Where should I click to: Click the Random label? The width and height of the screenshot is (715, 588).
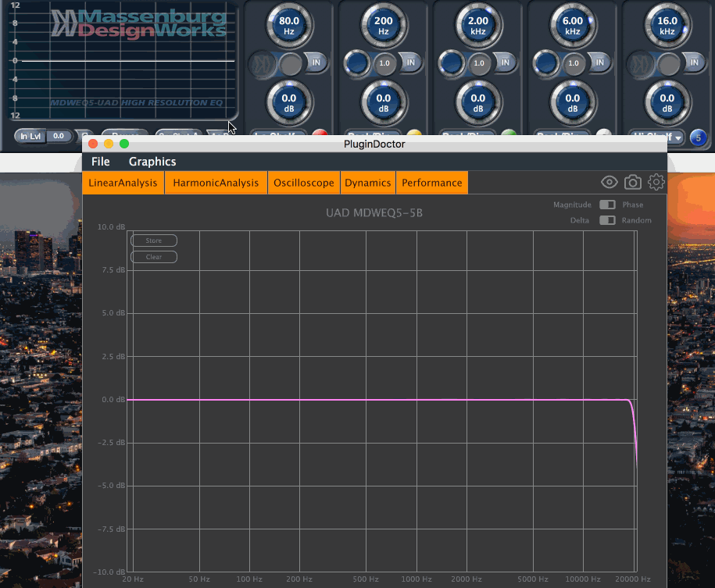pyautogui.click(x=637, y=220)
